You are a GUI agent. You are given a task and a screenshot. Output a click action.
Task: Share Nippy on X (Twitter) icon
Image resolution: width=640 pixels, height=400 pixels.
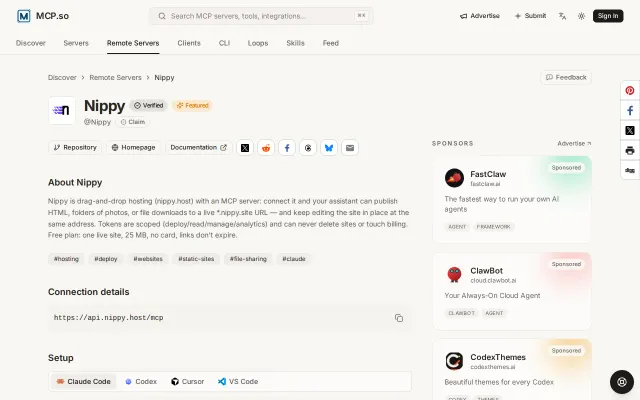(245, 148)
